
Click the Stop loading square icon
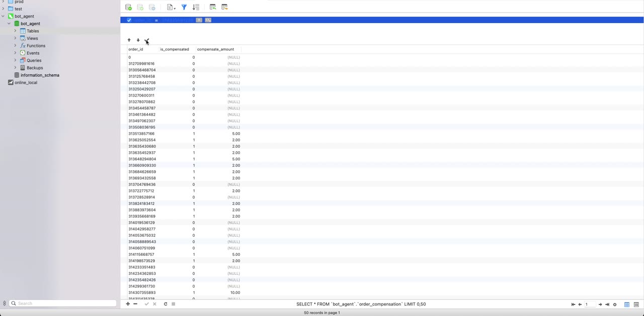(x=174, y=304)
